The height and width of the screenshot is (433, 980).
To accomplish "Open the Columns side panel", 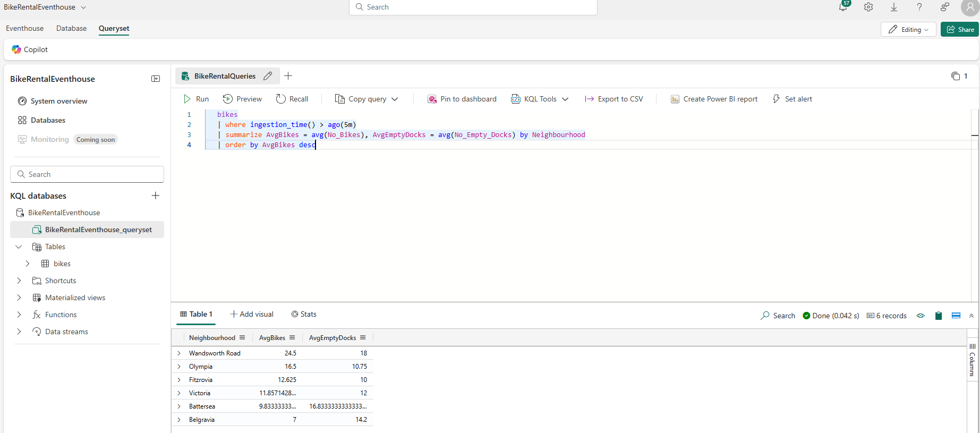I will (972, 360).
